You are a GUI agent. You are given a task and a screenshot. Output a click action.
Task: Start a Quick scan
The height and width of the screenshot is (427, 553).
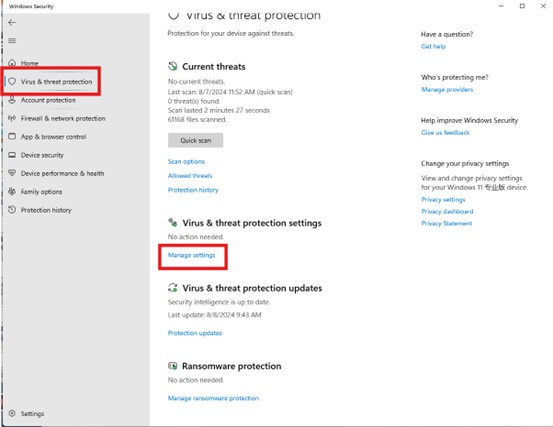click(195, 140)
